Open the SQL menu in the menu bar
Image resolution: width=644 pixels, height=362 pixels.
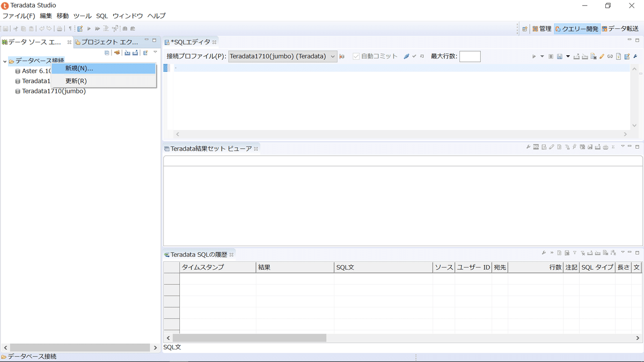tap(102, 16)
